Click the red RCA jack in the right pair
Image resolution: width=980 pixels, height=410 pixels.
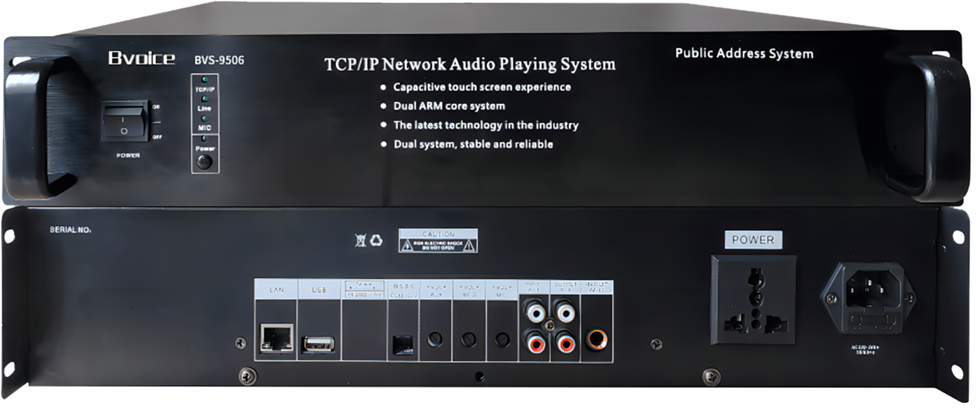click(x=565, y=342)
